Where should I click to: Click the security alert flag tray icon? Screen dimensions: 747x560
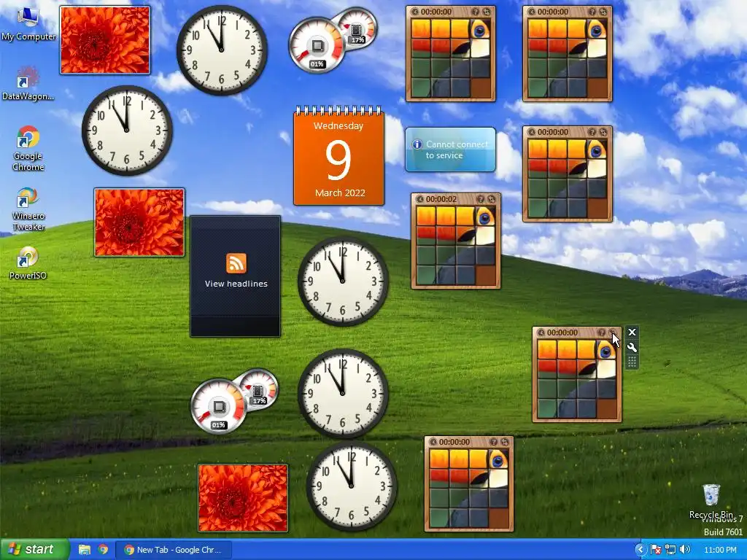pos(656,550)
